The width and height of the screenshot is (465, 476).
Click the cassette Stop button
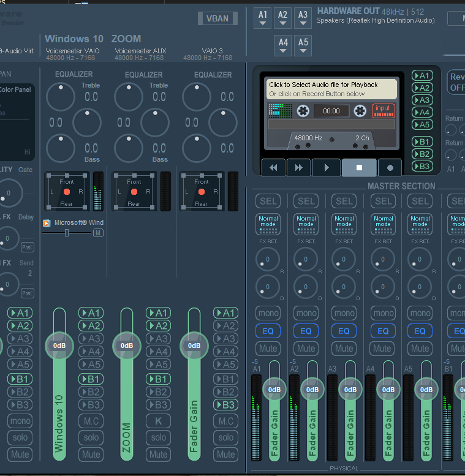coord(359,167)
